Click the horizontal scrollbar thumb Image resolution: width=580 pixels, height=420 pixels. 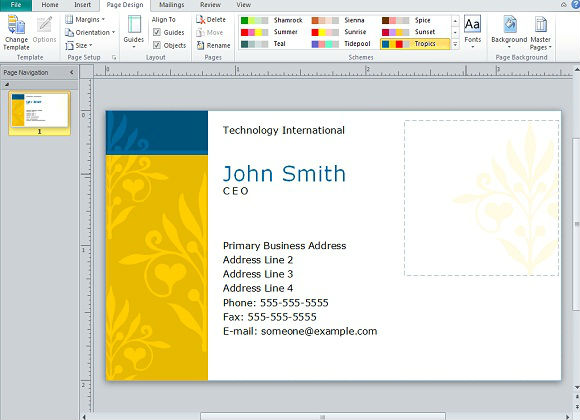click(x=323, y=417)
